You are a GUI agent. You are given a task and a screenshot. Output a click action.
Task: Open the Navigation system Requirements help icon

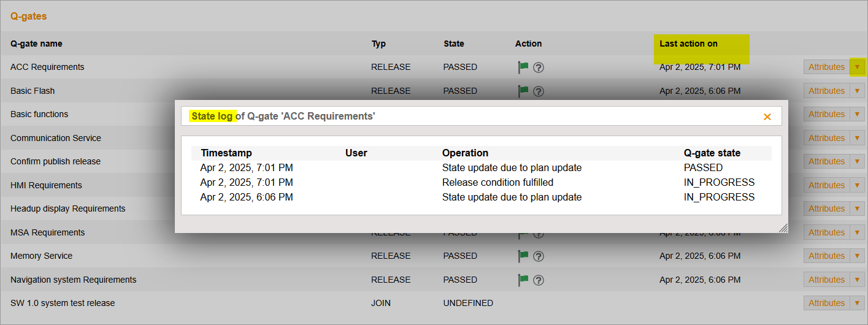click(x=539, y=280)
